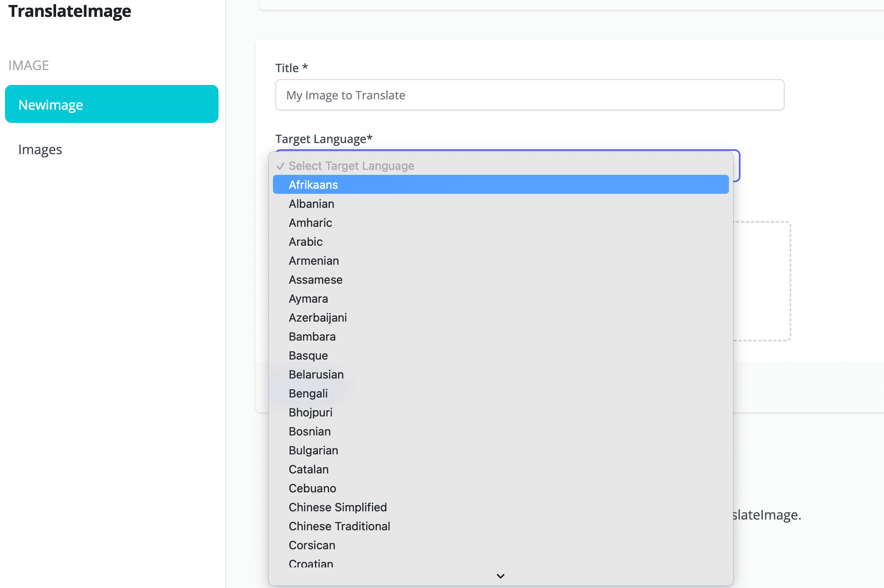Select Belarusian from language list
The width and height of the screenshot is (884, 588).
click(316, 374)
